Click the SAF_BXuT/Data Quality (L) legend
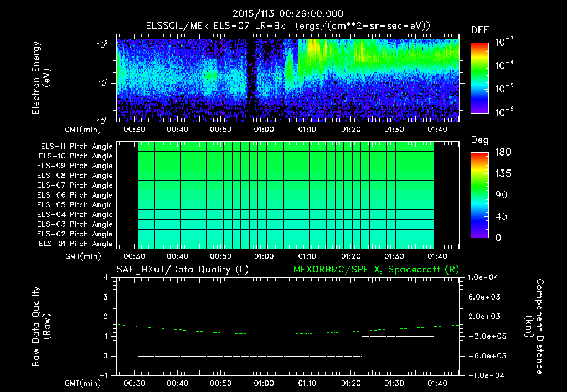 pyautogui.click(x=183, y=270)
